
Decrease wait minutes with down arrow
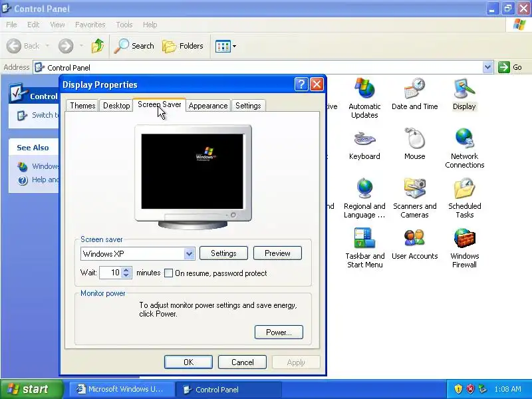tap(126, 275)
